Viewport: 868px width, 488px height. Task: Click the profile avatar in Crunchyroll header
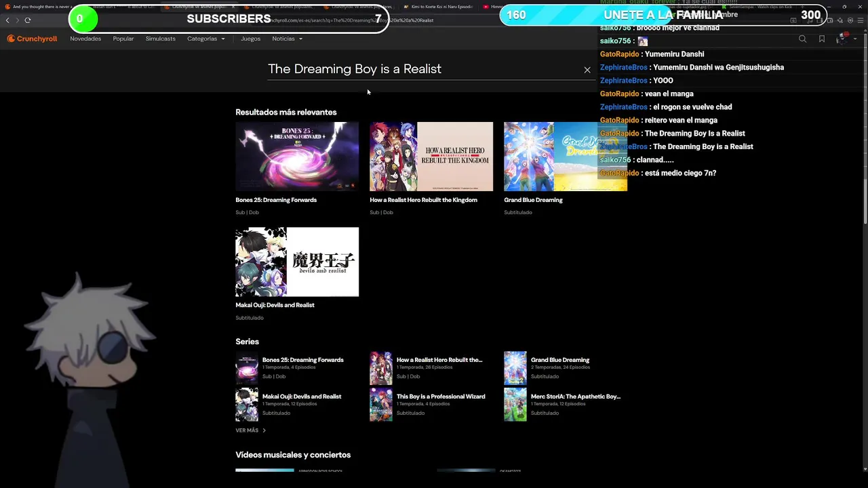pyautogui.click(x=843, y=39)
